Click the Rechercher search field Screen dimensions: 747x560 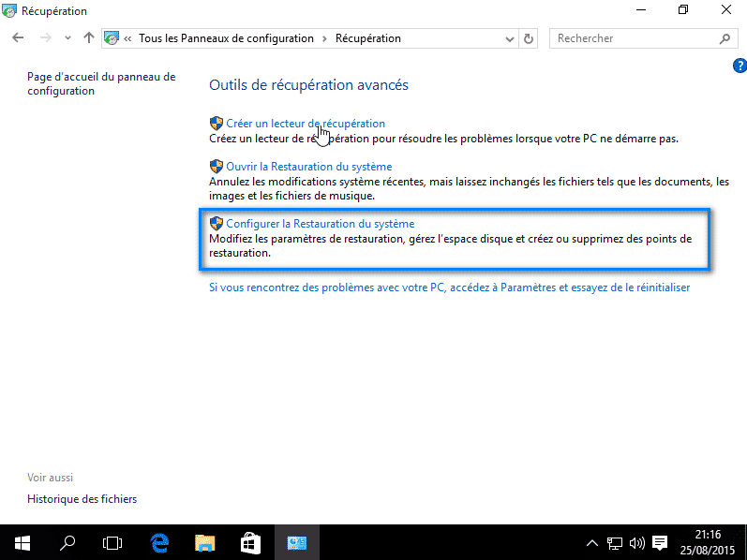(633, 38)
